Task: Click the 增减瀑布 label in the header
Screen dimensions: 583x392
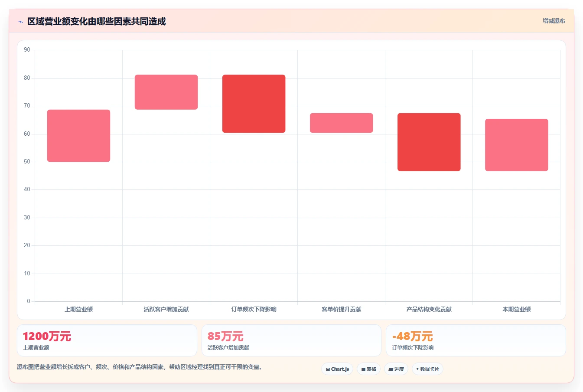Action: coord(554,21)
